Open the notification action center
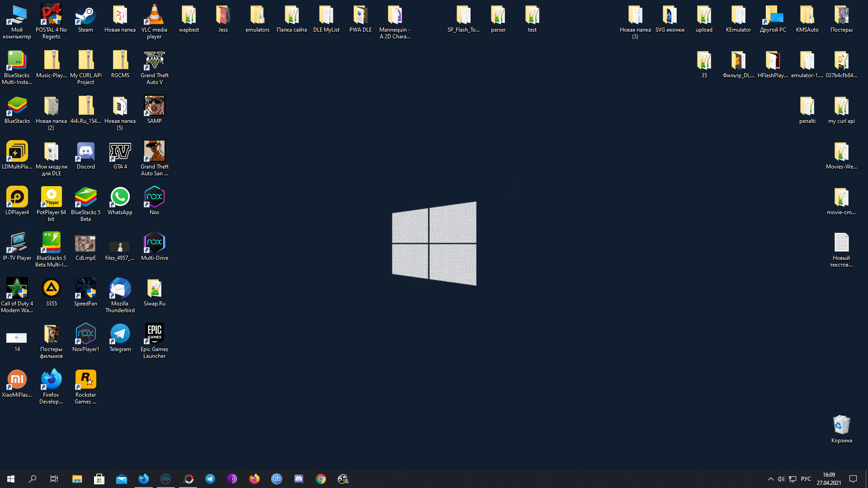The image size is (868, 488). coord(853,479)
